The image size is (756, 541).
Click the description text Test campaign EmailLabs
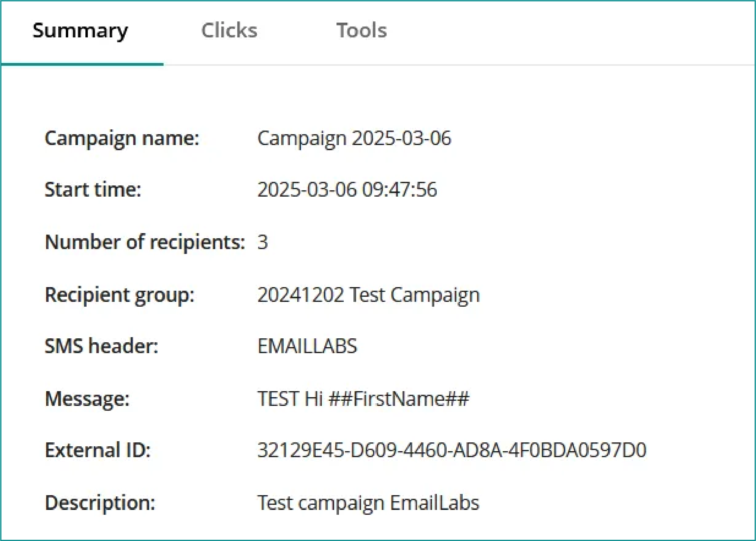[x=368, y=502]
